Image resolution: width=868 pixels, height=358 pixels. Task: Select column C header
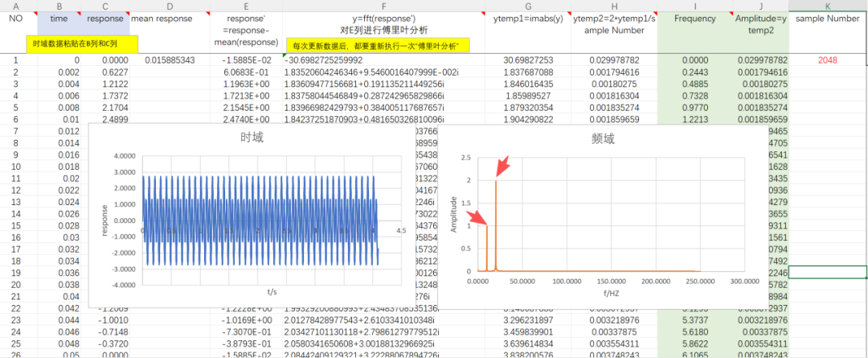pyautogui.click(x=106, y=6)
